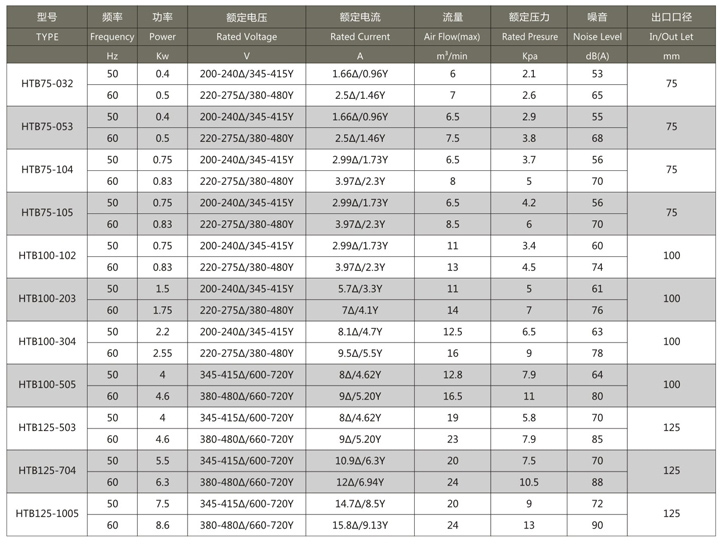Image resolution: width=720 pixels, height=546 pixels.
Task: Click the Rated Current header cell
Action: (360, 37)
